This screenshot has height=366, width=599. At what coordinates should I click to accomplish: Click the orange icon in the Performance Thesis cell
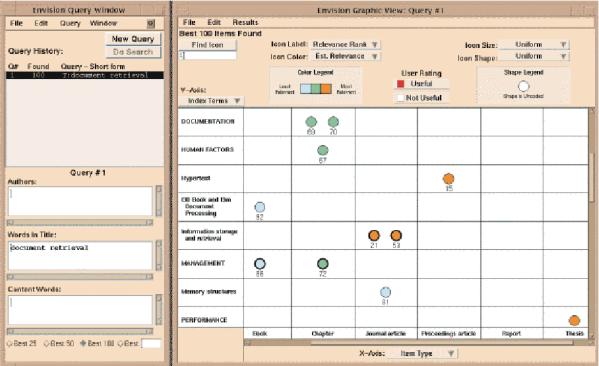coord(574,320)
